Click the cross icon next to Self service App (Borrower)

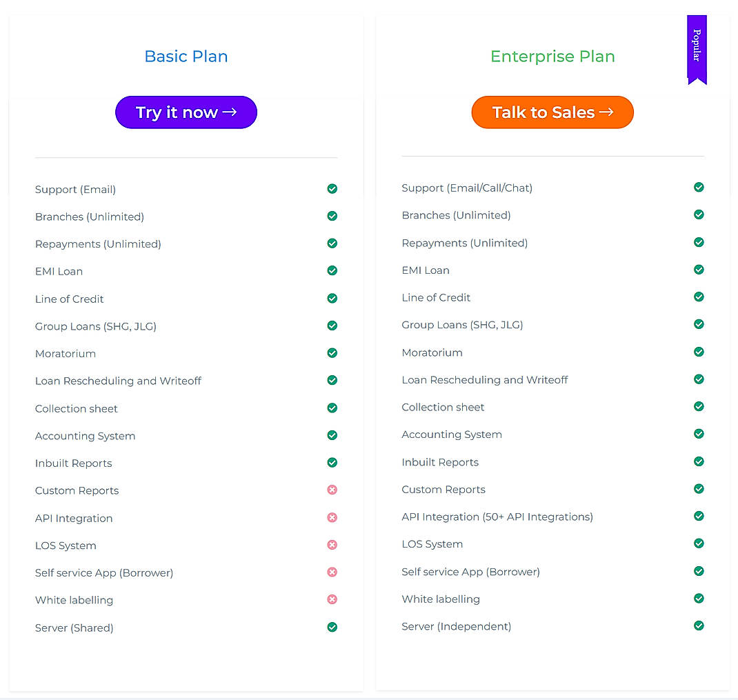tap(332, 572)
